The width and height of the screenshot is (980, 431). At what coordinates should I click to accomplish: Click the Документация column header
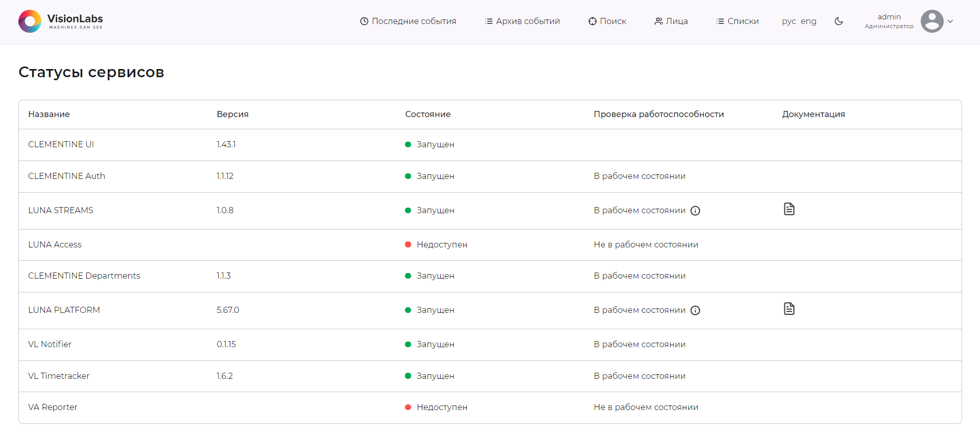[x=814, y=115]
